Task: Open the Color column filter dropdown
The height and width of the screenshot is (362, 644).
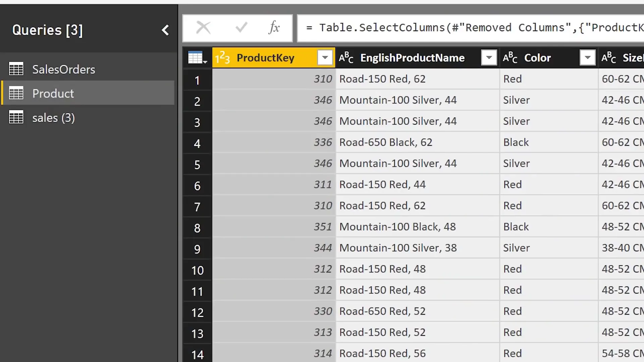Action: pyautogui.click(x=587, y=58)
